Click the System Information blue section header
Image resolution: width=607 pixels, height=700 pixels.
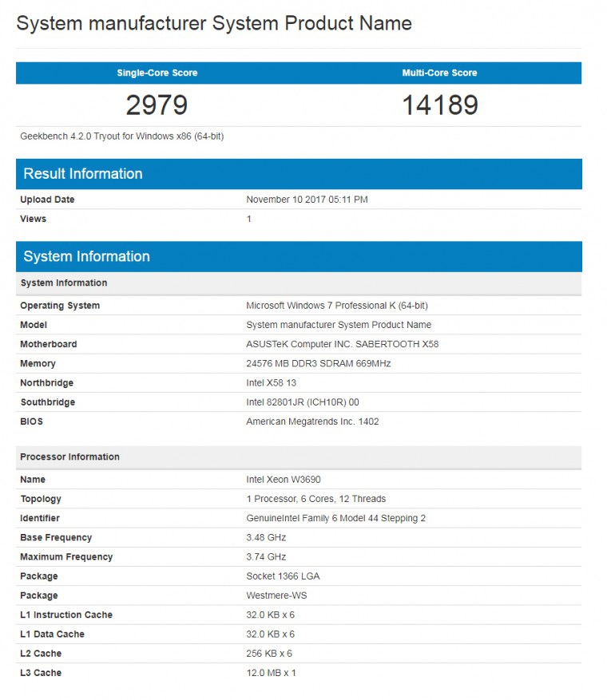(x=299, y=256)
